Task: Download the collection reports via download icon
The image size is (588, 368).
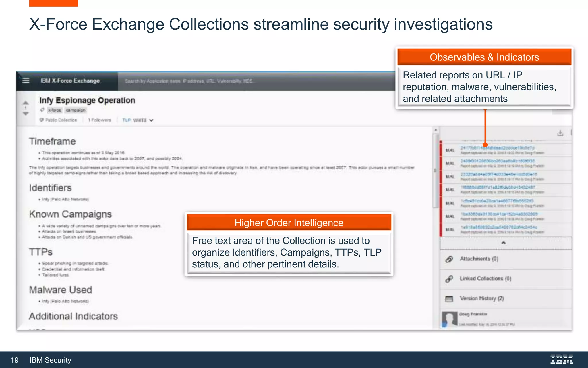Action: pyautogui.click(x=560, y=133)
